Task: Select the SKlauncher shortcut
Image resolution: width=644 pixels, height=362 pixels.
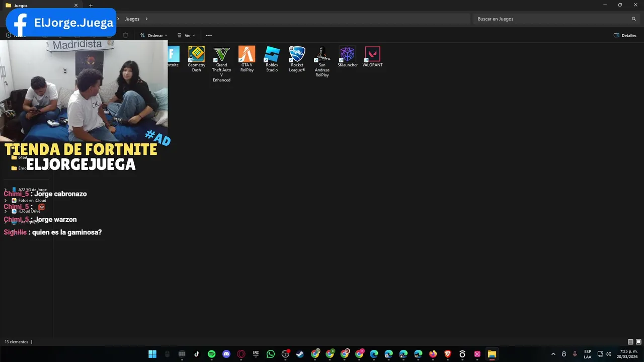Action: [x=347, y=57]
